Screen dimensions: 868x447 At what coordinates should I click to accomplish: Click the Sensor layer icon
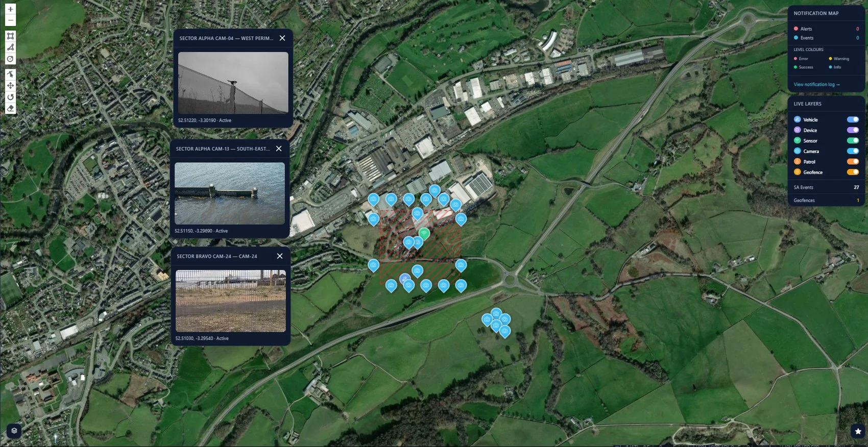pos(797,140)
